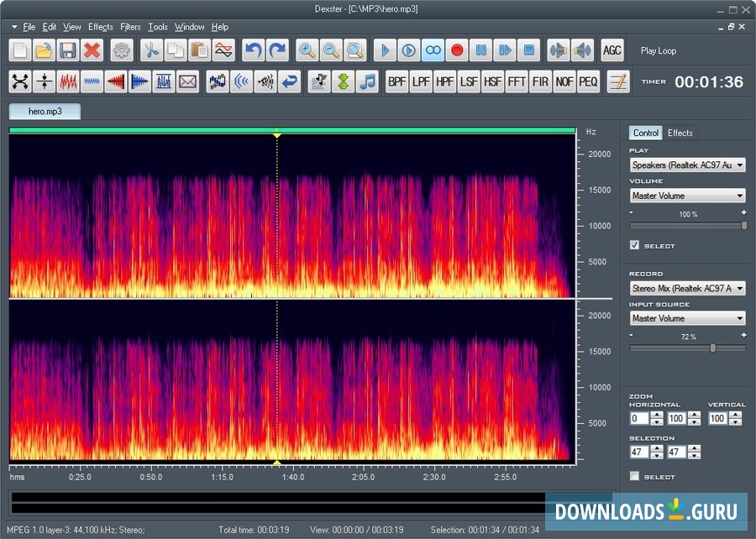Screen dimensions: 756x539
Task: Click the envelope icon in toolbar
Action: (x=187, y=81)
